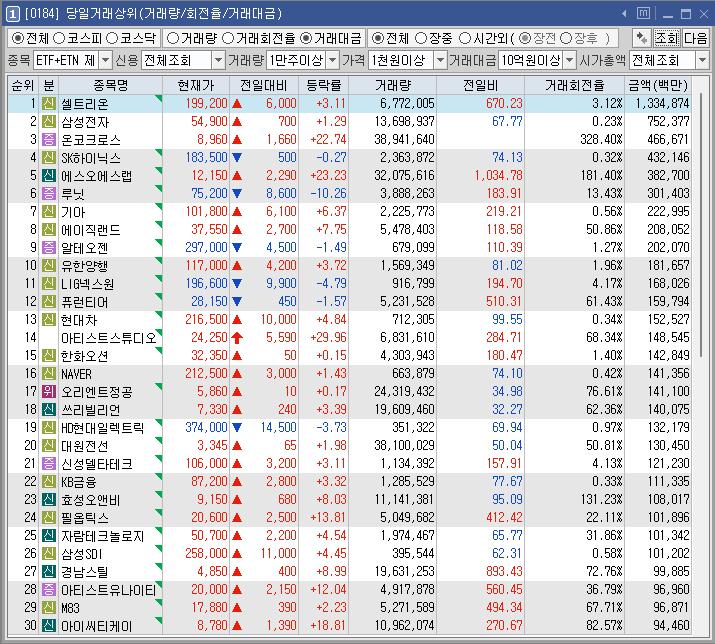715x644 pixels.
Task: Click the limit-up arrow icon for 아티스트스튜디오
Action: tap(237, 338)
